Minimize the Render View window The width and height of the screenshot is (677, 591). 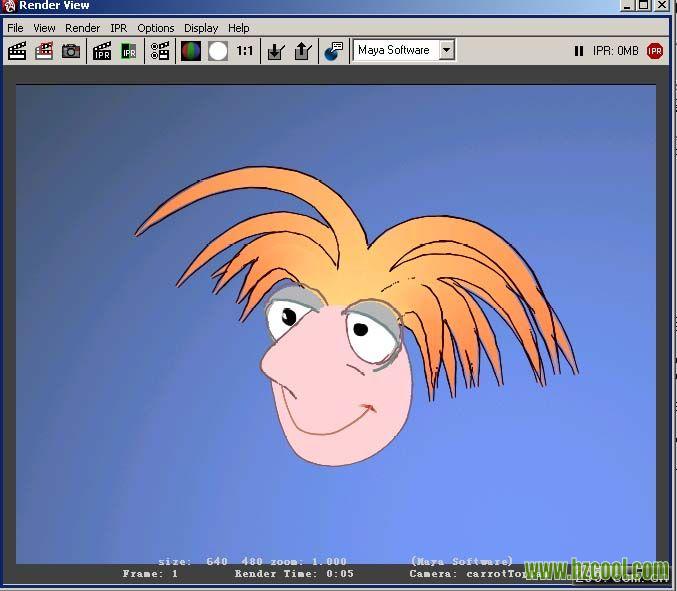pos(627,5)
